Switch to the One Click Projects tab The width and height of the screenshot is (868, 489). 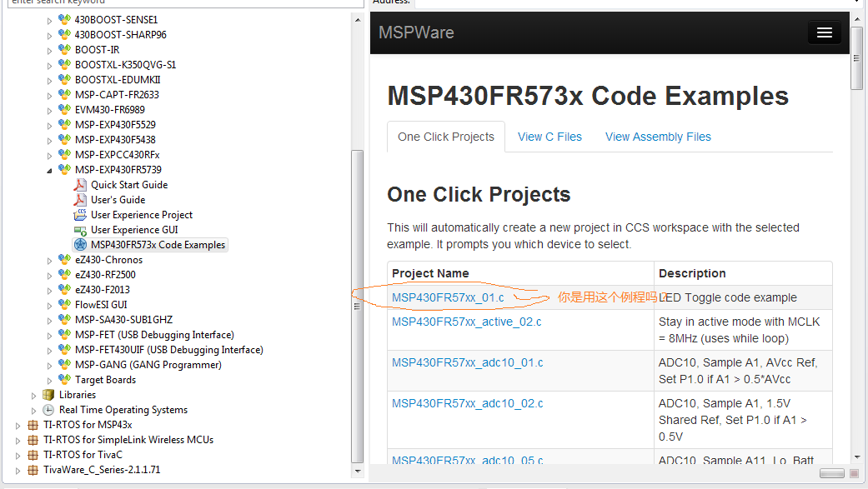pos(445,137)
